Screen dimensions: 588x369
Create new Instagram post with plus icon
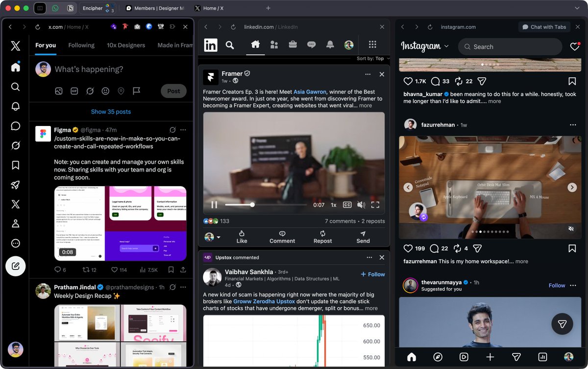point(490,357)
